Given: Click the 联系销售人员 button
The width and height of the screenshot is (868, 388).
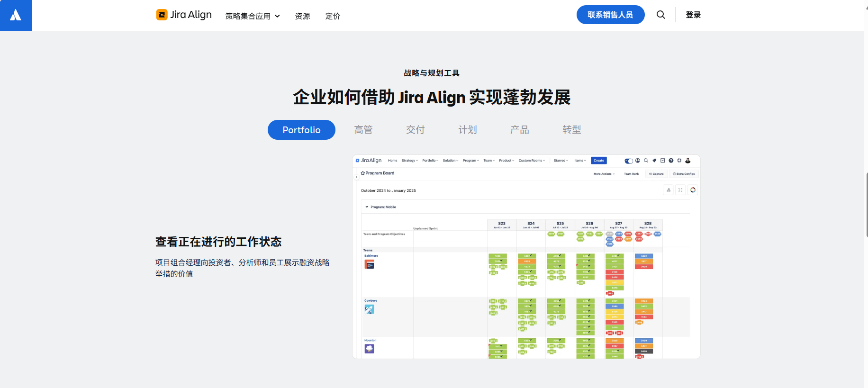Looking at the screenshot, I should (x=610, y=15).
